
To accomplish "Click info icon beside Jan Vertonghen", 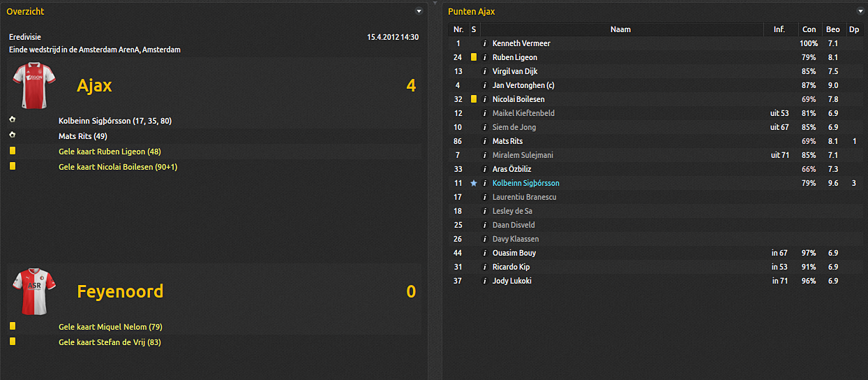I will [485, 85].
